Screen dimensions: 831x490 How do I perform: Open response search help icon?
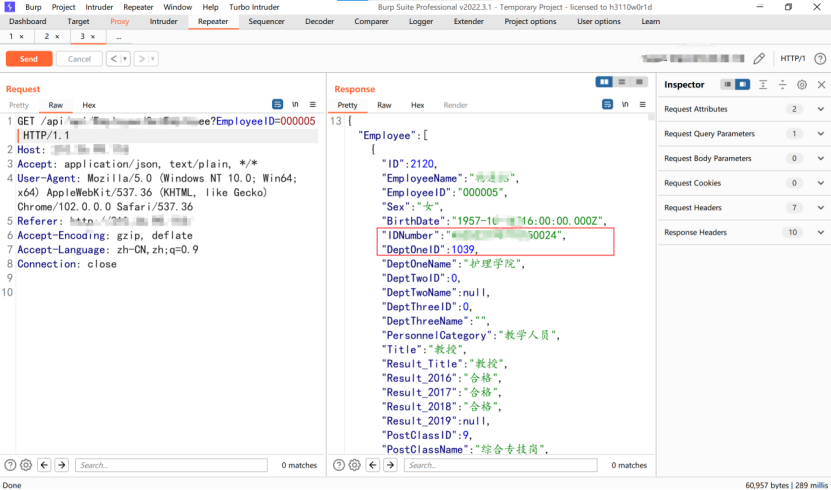pos(339,465)
